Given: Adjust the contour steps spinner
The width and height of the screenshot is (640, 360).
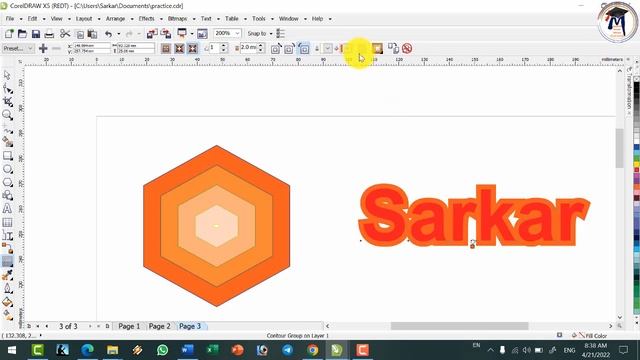Looking at the screenshot, I should [x=224, y=48].
